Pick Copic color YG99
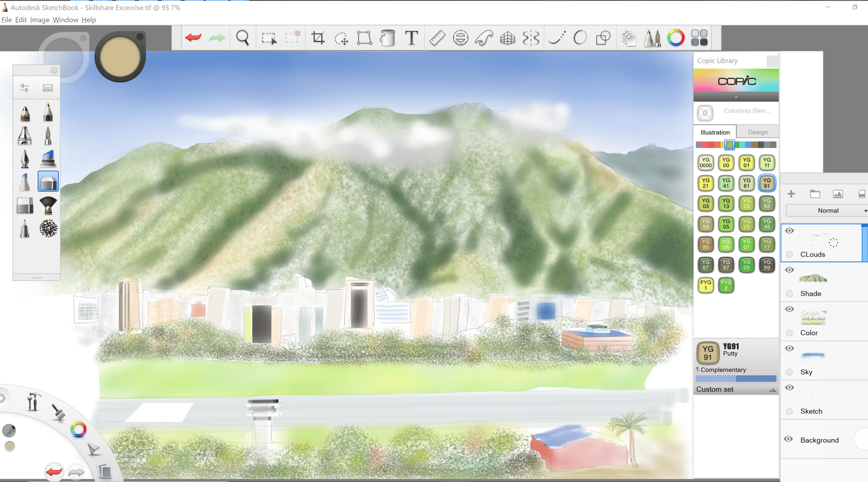Screen dimensions: 868x482 pyautogui.click(x=767, y=264)
